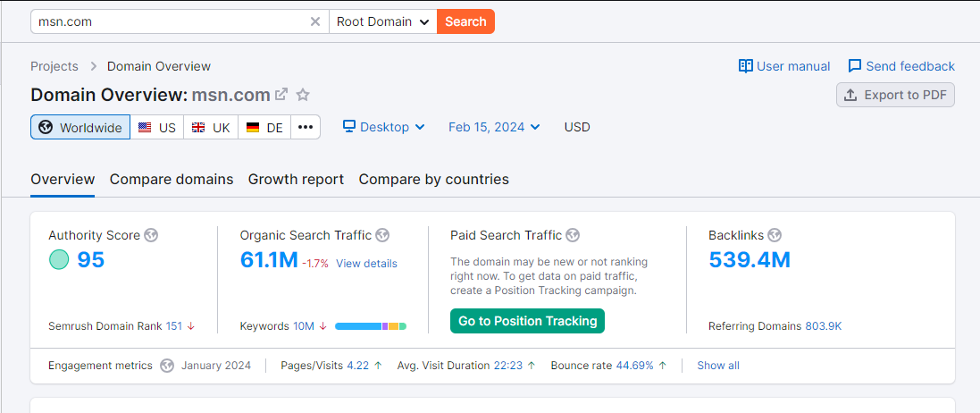The width and height of the screenshot is (980, 413).
Task: Click the globe icon beside Organic Search Traffic
Action: click(382, 235)
